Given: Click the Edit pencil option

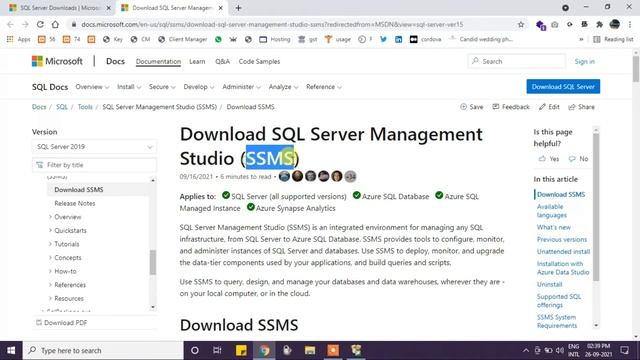Looking at the screenshot, I should point(549,107).
